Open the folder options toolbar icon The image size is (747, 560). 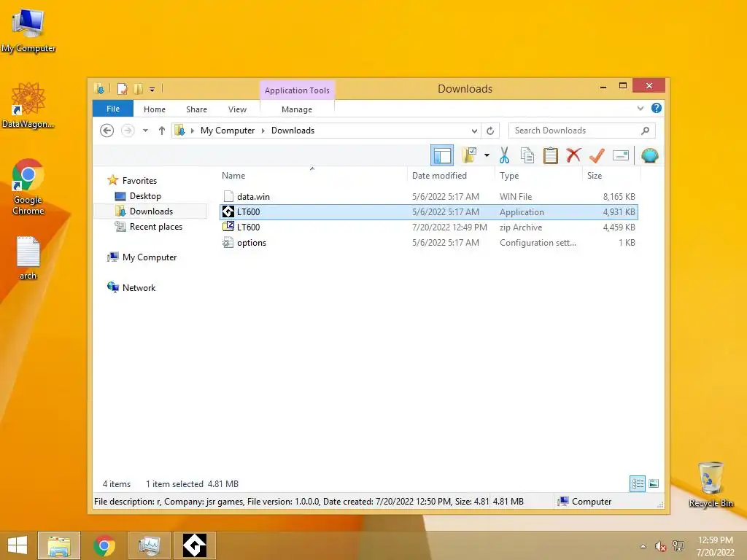[469, 155]
